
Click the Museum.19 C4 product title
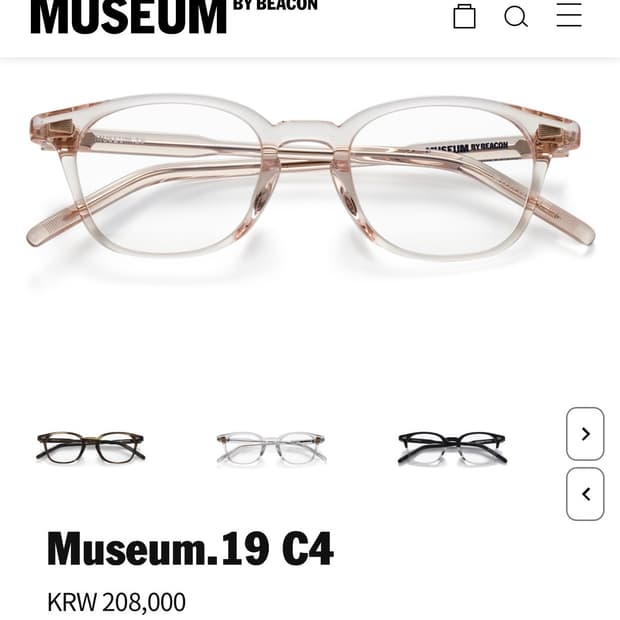(x=190, y=549)
